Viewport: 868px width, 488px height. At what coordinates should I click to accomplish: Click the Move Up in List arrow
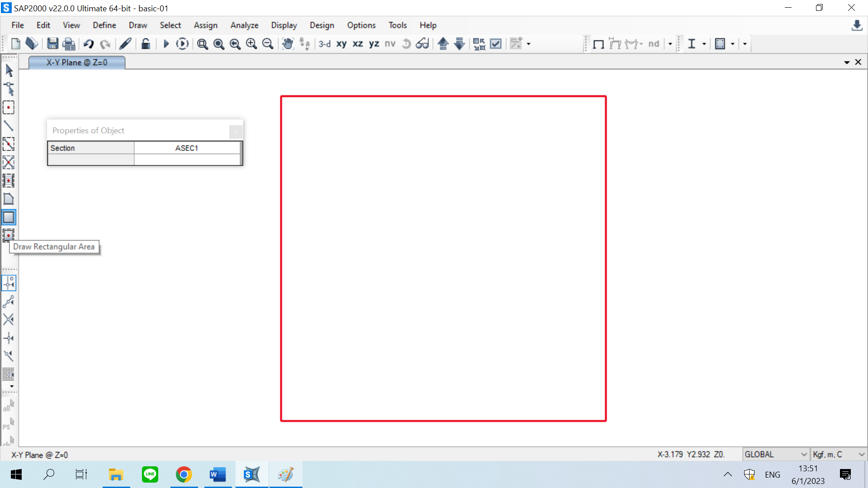[443, 44]
